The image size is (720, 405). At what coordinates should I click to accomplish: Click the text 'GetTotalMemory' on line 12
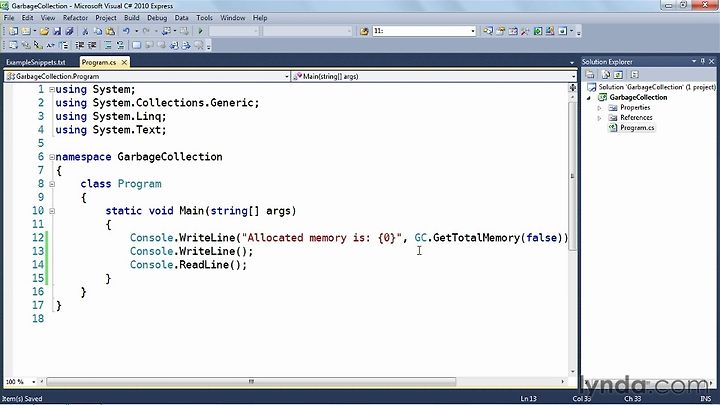[477, 238]
